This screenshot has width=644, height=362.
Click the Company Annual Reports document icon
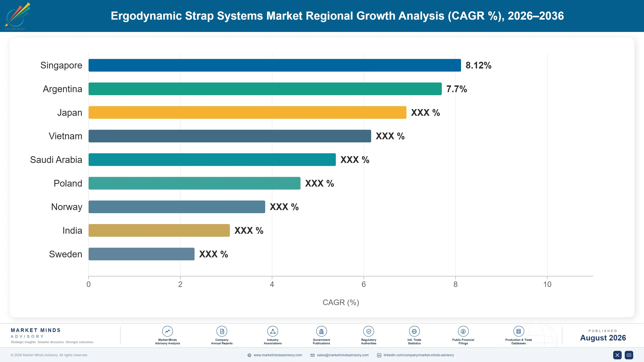tap(222, 331)
